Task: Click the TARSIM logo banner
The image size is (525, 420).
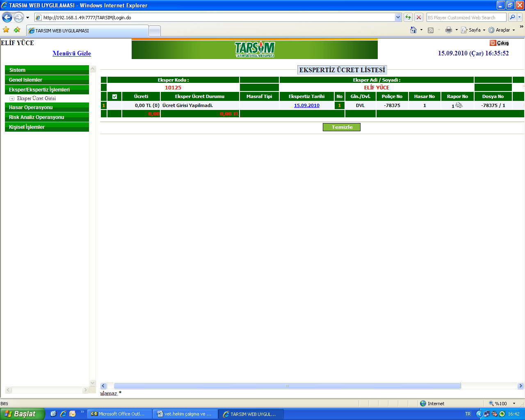Action: (255, 49)
